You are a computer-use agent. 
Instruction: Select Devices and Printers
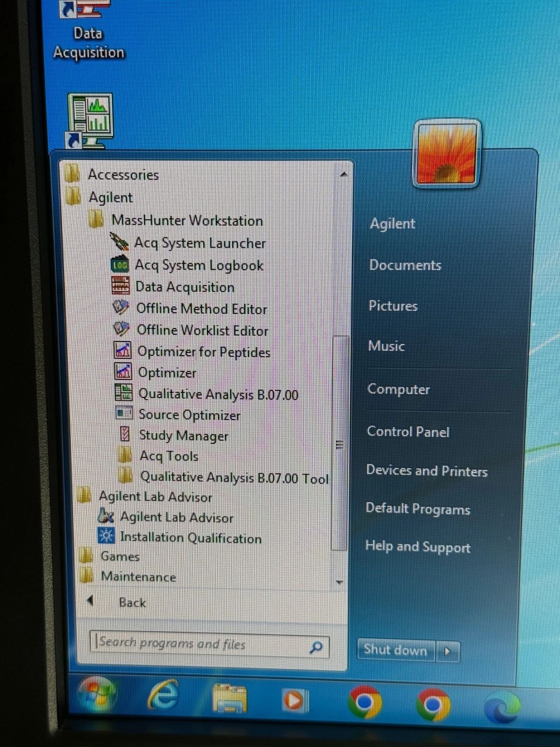[x=427, y=471]
